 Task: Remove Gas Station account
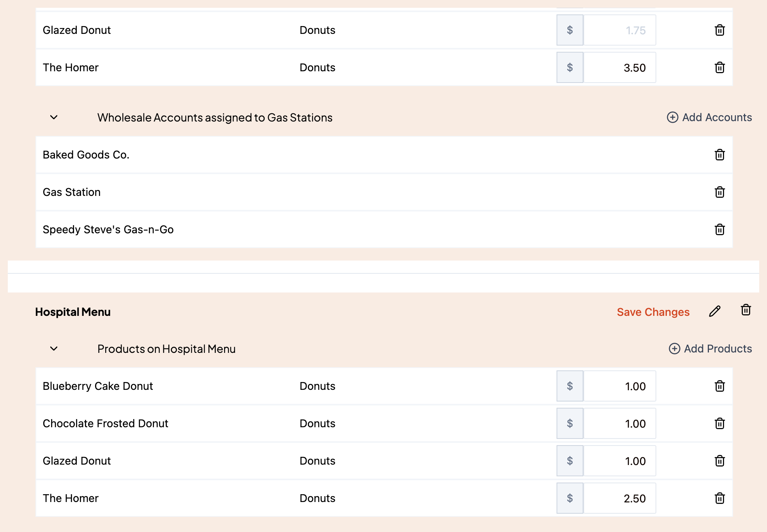point(719,192)
